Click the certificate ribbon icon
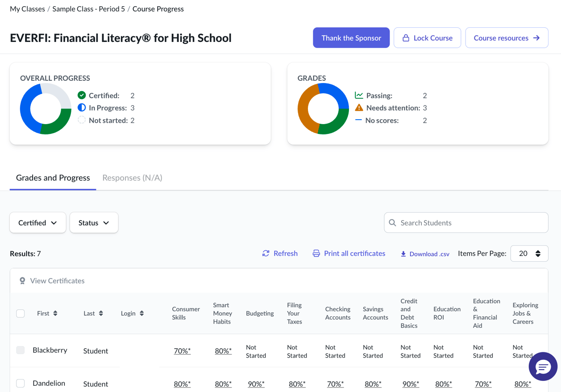 point(22,281)
